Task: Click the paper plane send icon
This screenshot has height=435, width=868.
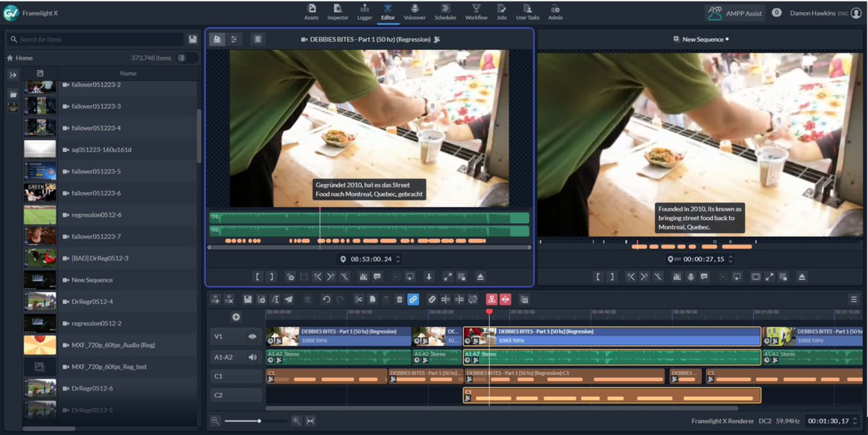Action: tap(289, 300)
